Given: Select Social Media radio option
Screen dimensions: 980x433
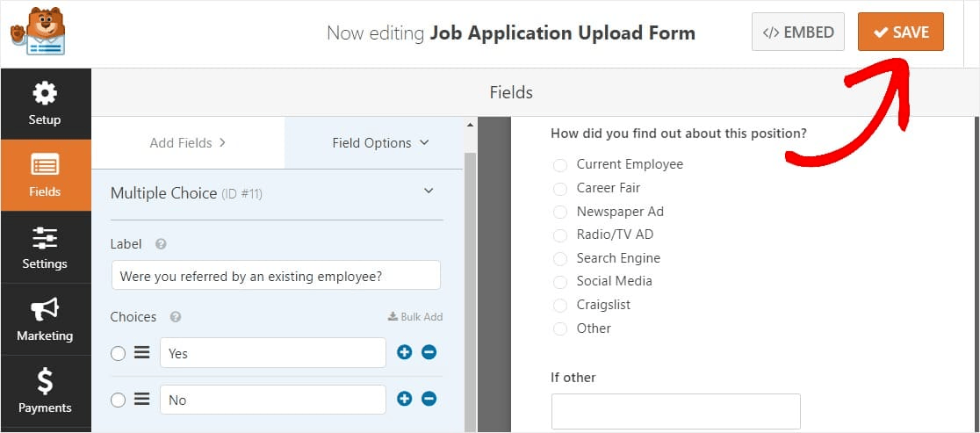Looking at the screenshot, I should coord(560,282).
